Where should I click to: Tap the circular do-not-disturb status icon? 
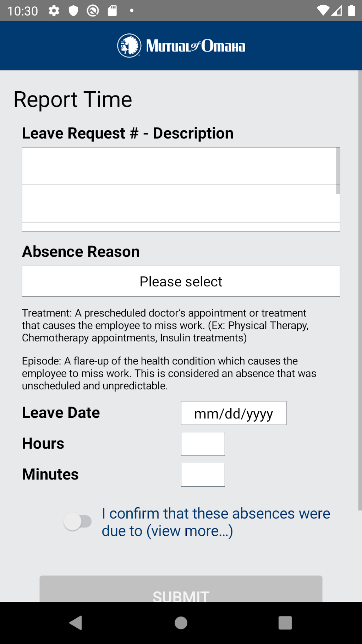coord(93,11)
